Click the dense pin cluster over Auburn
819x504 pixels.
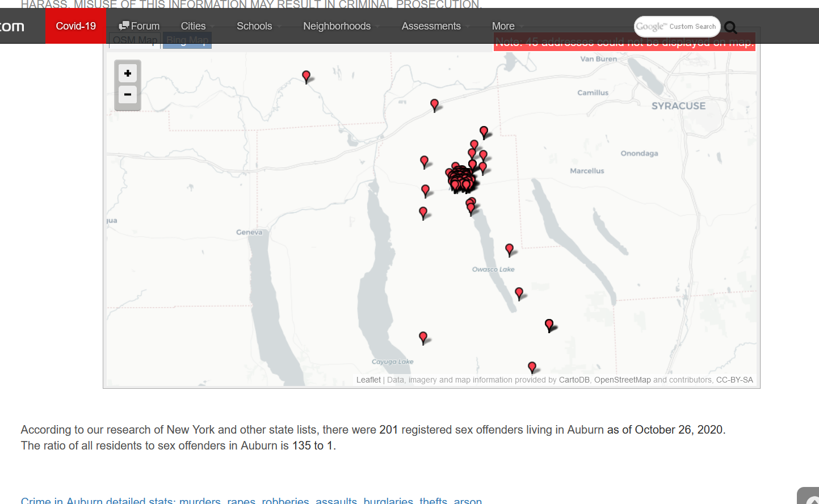click(x=461, y=179)
